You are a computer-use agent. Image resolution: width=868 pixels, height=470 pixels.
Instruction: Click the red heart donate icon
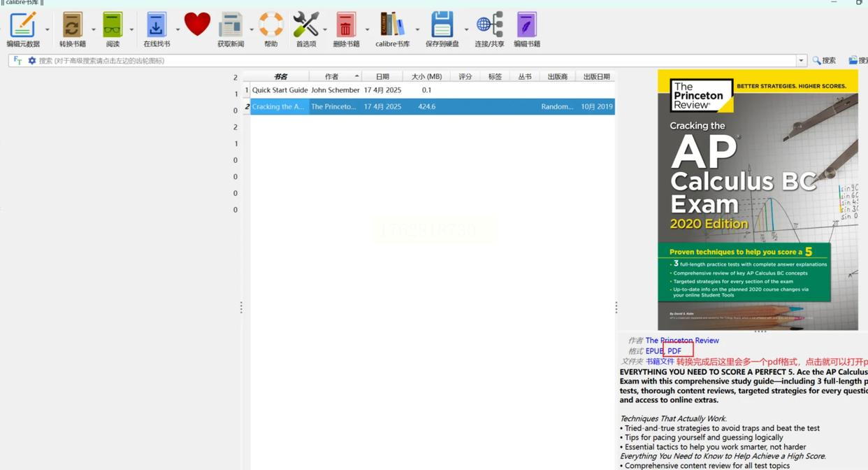(197, 24)
